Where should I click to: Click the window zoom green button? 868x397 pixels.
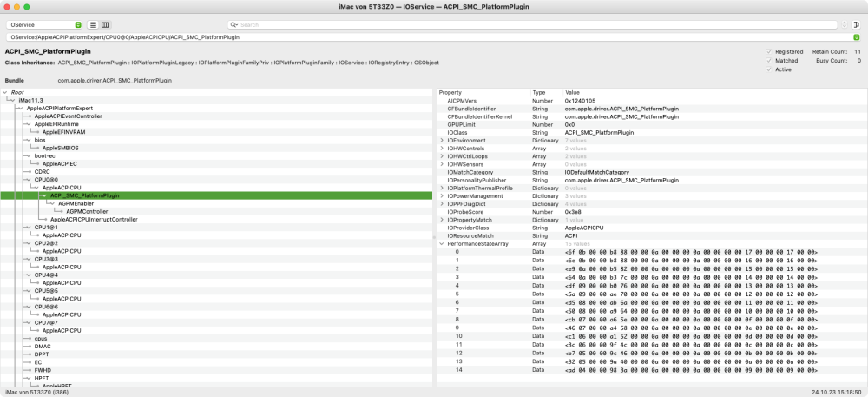[27, 7]
